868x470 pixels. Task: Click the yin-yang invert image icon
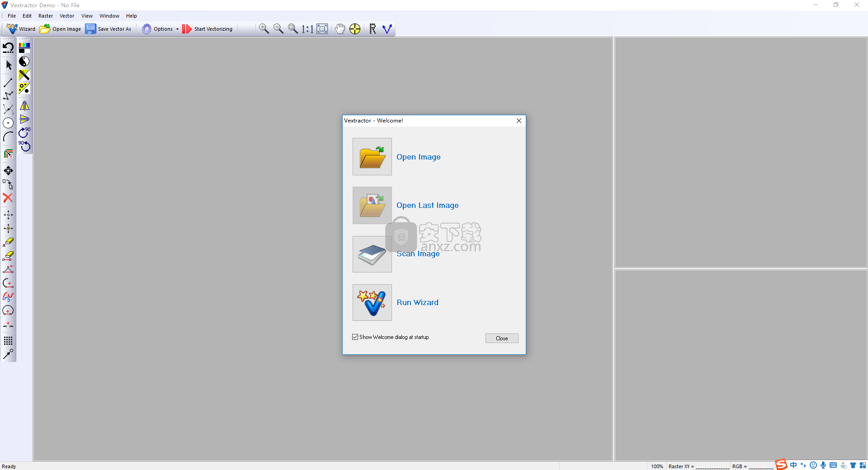pos(24,61)
